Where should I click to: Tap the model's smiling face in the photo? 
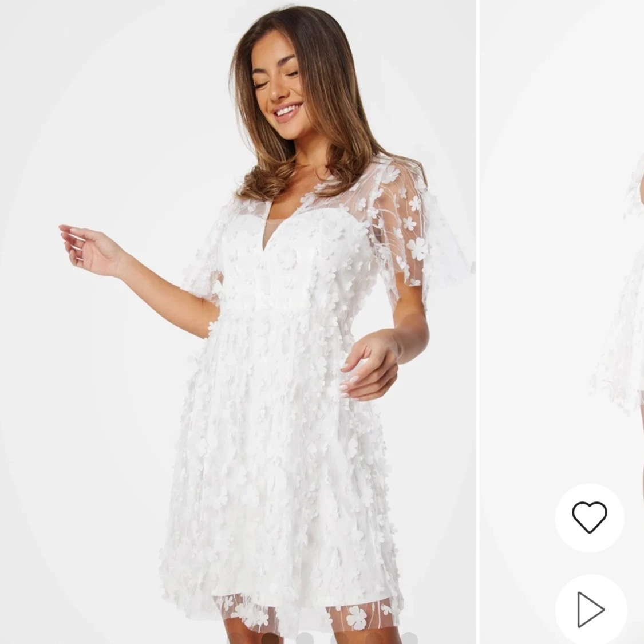(278, 88)
